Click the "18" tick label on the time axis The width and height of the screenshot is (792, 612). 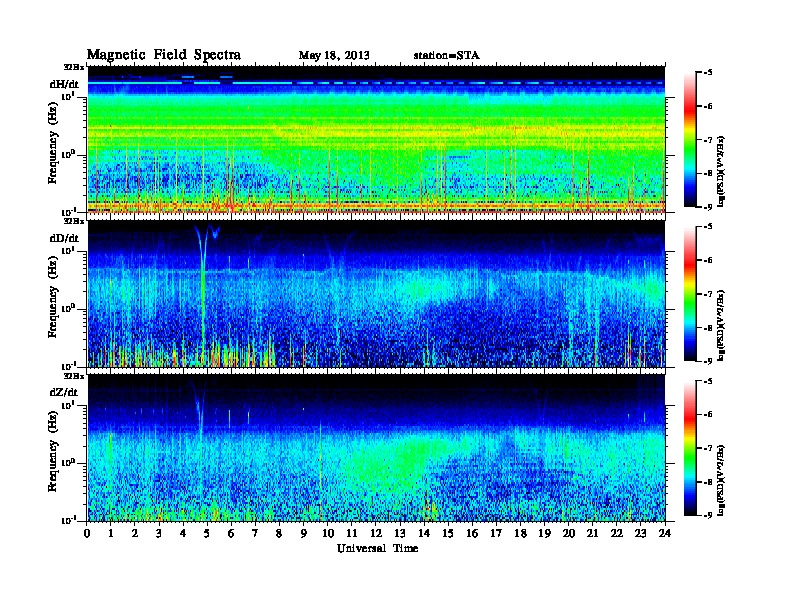pos(520,533)
